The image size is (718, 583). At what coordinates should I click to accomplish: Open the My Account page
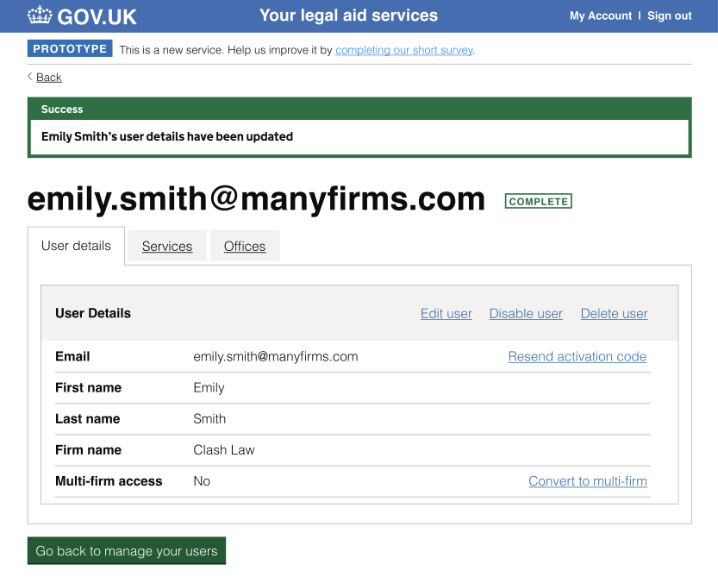[x=600, y=16]
